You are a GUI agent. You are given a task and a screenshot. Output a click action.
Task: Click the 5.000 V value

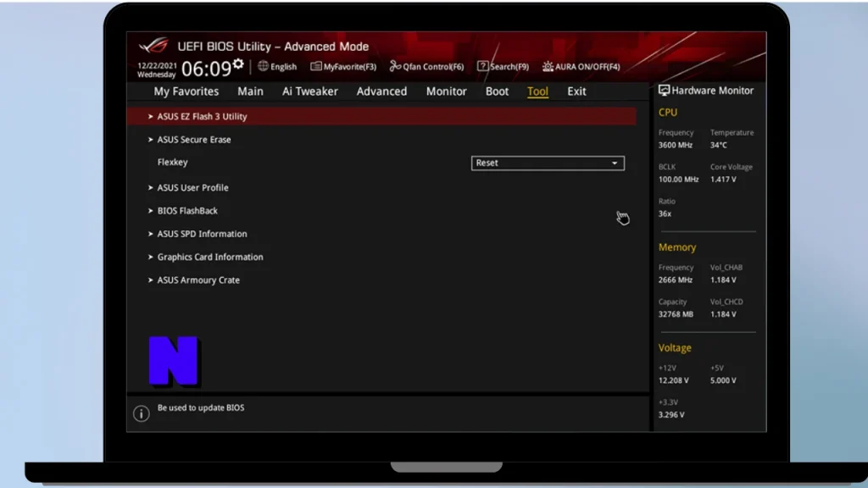pyautogui.click(x=723, y=380)
